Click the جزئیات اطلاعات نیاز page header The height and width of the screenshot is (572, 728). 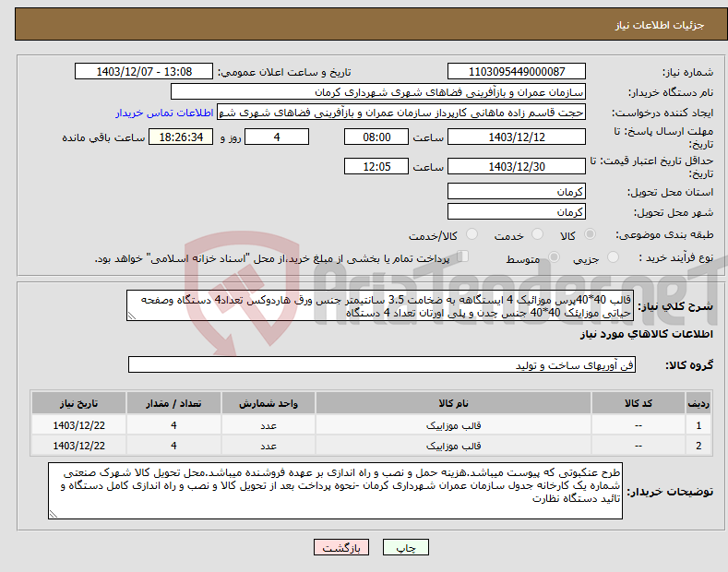[x=660, y=25]
